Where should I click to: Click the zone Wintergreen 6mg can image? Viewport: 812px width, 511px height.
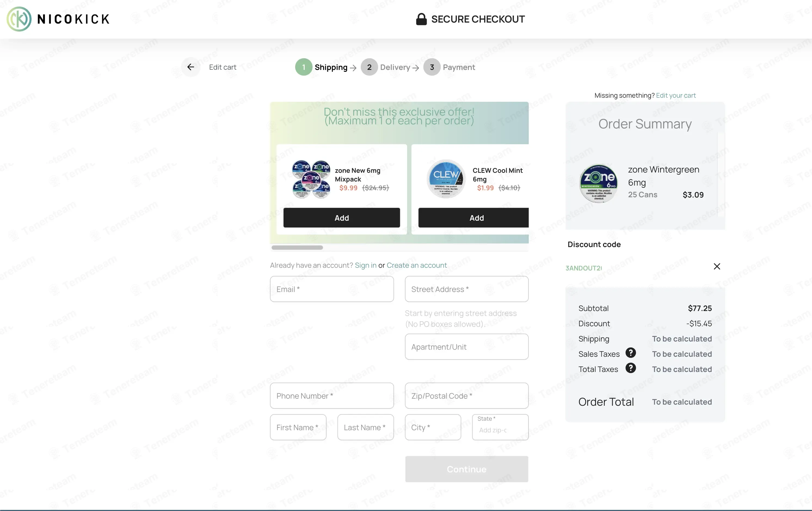pyautogui.click(x=599, y=183)
